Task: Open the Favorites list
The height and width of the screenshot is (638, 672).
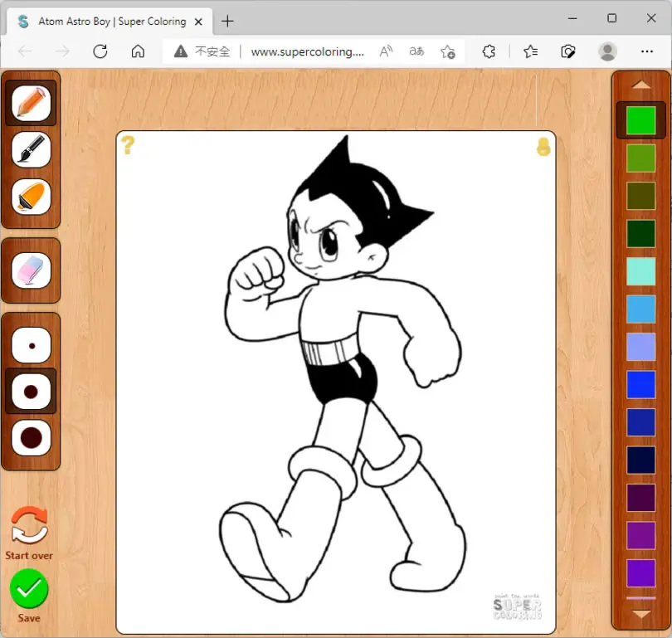Action: 530,51
